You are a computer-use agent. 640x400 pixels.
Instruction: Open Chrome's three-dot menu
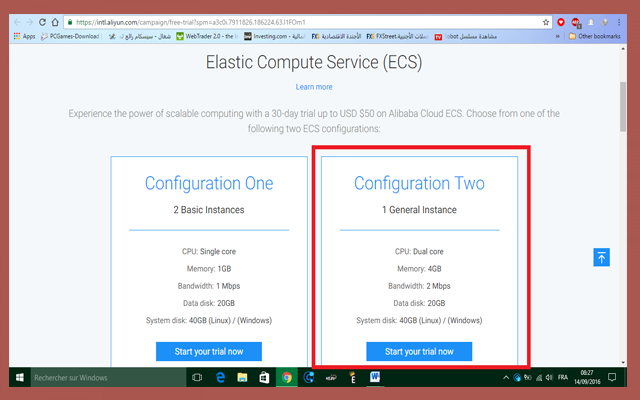(619, 22)
